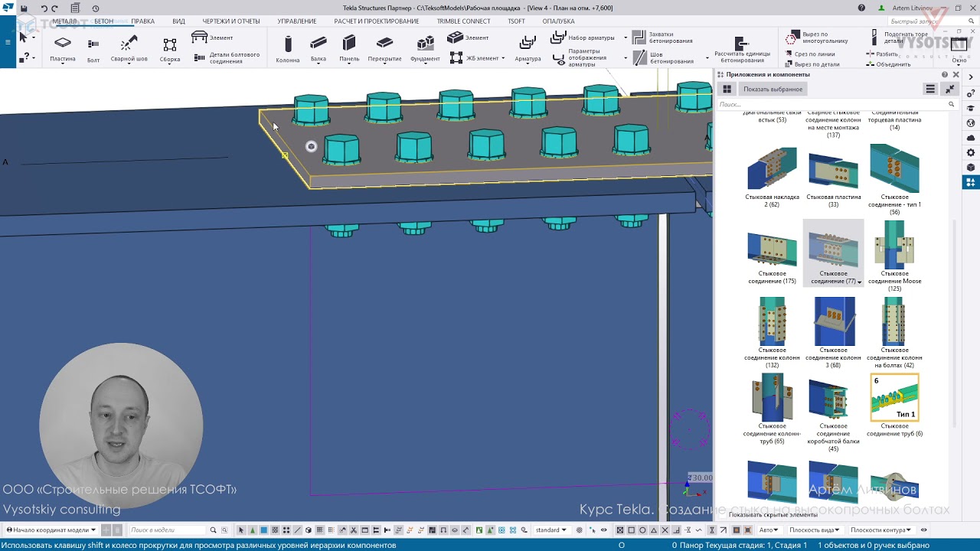
Task: Open Детали болтового соединения tool
Action: (227, 57)
